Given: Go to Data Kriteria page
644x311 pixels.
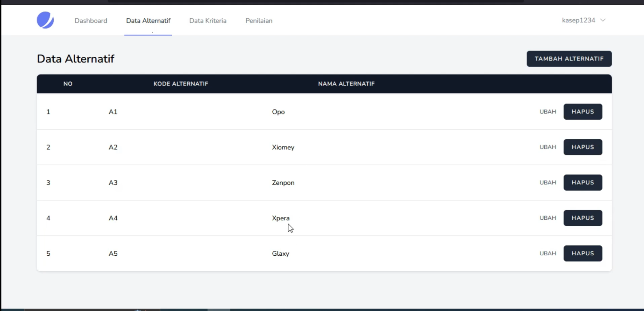Looking at the screenshot, I should pos(208,21).
